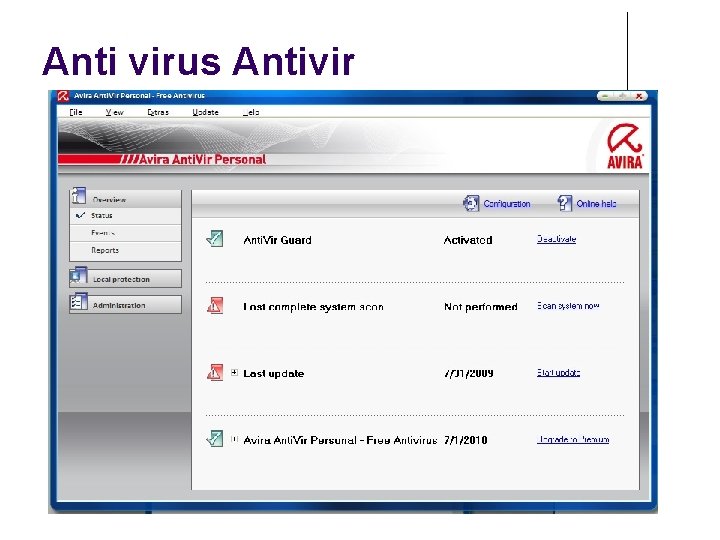Click the Avira umbrella icon in title bar
Viewport: 720px width, 540px height.
[x=63, y=96]
